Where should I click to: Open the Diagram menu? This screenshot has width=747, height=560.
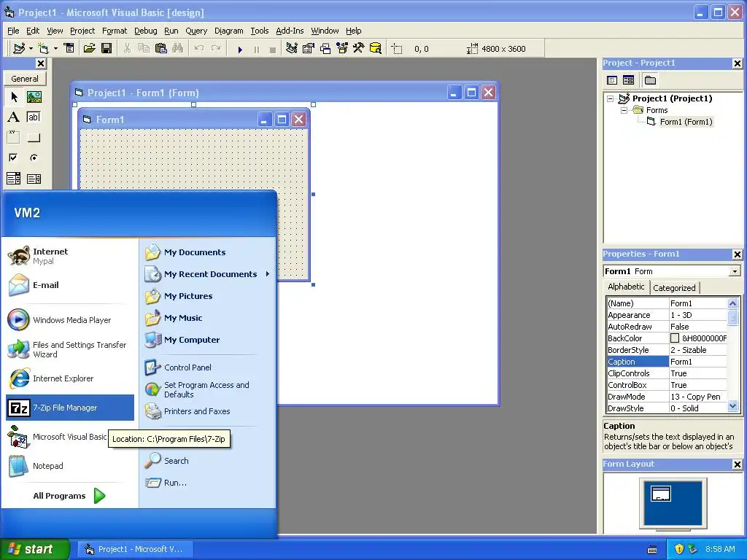pyautogui.click(x=228, y=31)
